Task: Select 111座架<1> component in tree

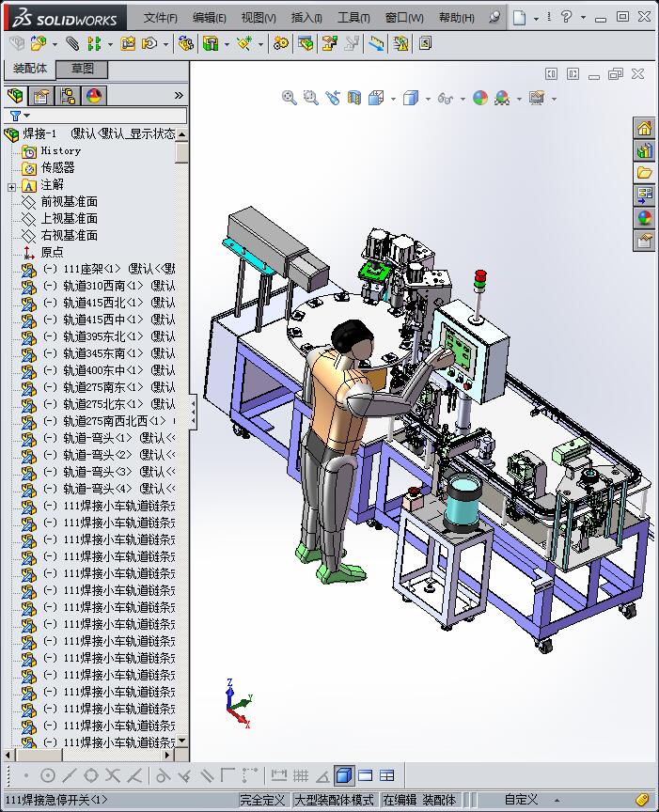Action: tap(98, 269)
